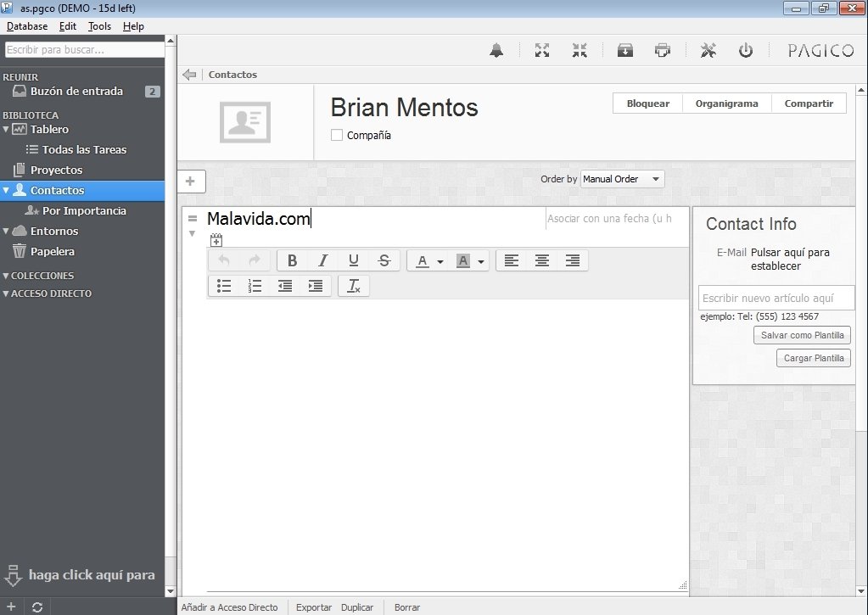Click Cargar Plantilla button
Screen dimensions: 868x615
click(814, 358)
